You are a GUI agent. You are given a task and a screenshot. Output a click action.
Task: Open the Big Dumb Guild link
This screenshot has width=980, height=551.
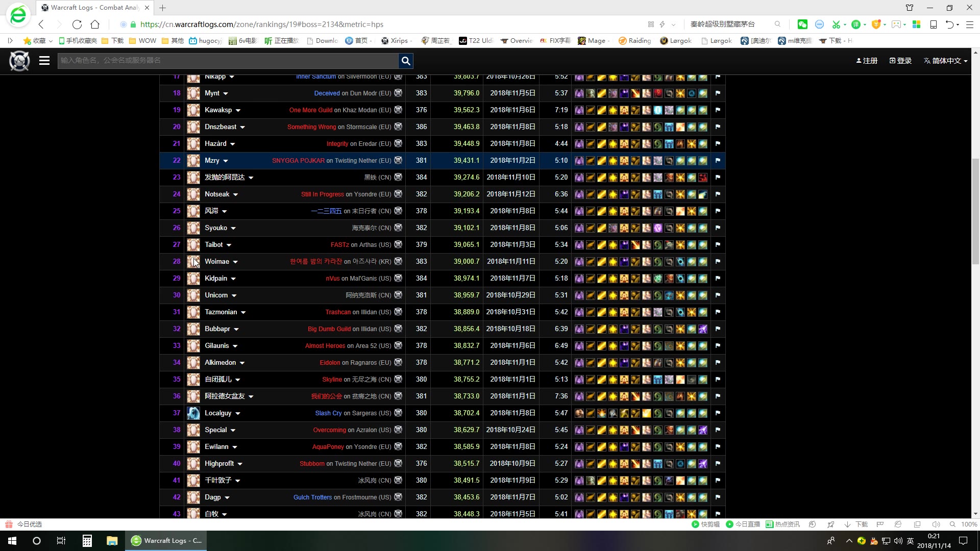tap(329, 329)
